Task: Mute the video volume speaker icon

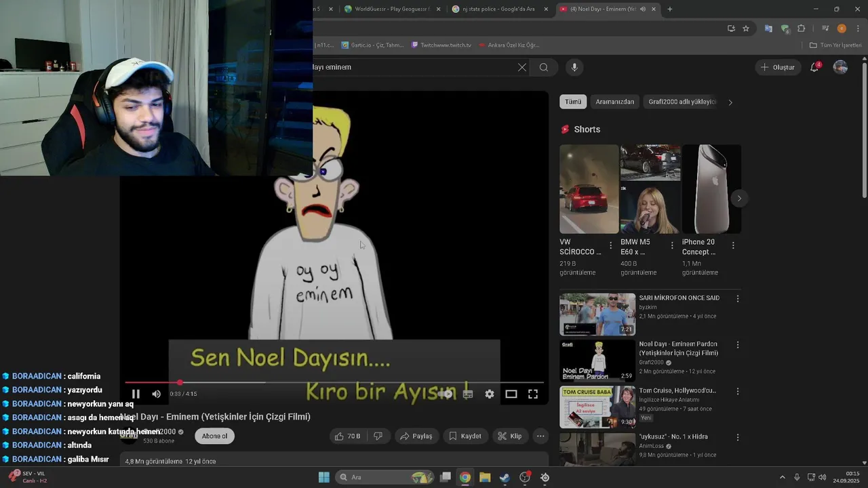Action: point(157,394)
